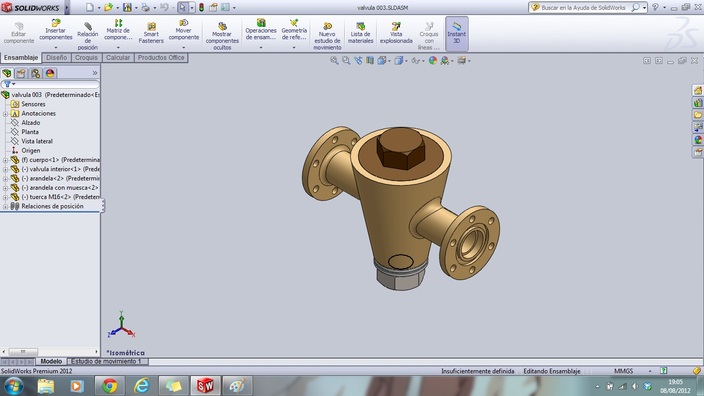Viewport: 704px width, 396px height.
Task: Click the Edit appearance color ball icon
Action: coord(433,61)
